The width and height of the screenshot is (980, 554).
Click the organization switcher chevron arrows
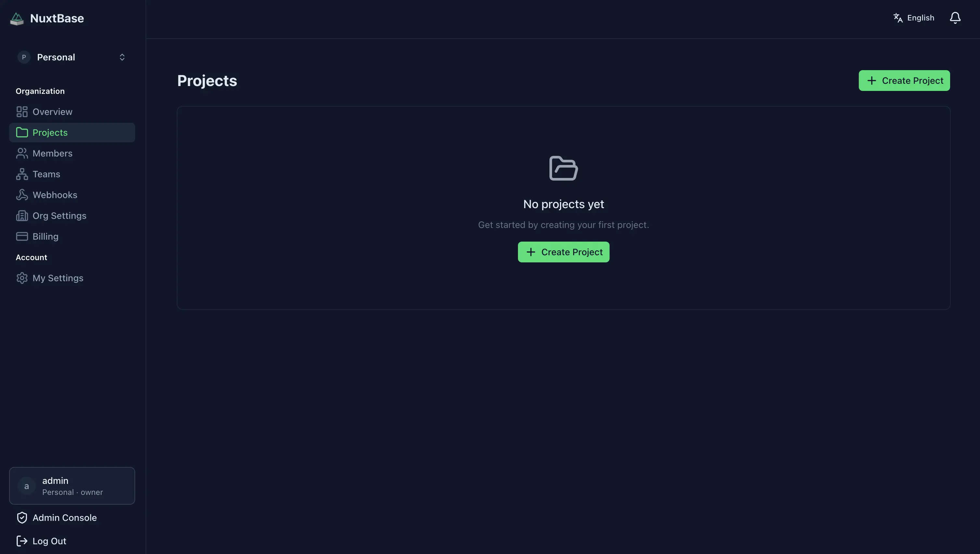[x=122, y=57]
